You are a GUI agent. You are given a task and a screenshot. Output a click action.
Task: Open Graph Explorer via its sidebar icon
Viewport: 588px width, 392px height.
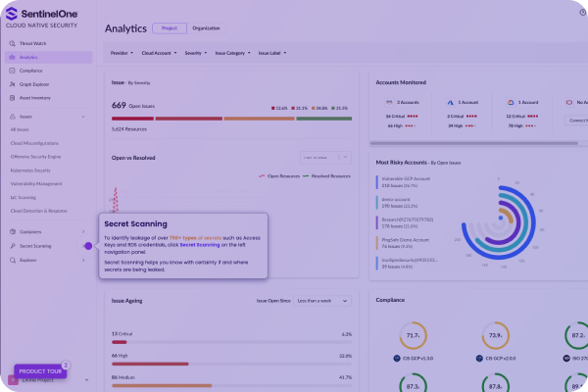13,83
